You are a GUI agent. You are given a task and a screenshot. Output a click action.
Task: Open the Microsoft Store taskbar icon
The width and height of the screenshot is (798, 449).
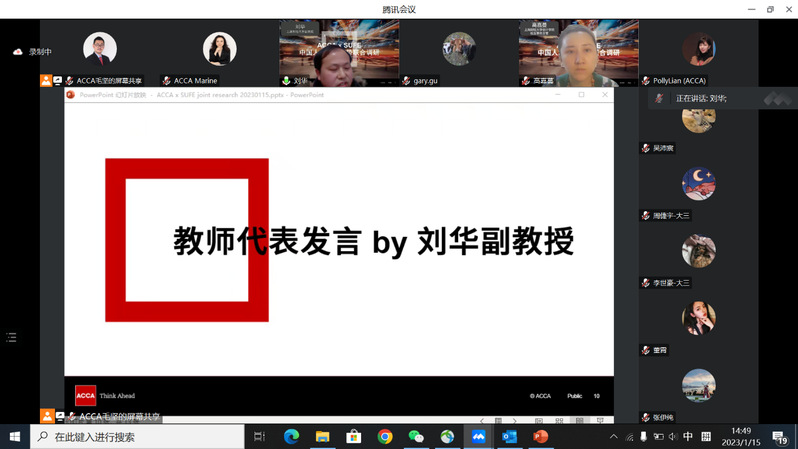click(x=353, y=437)
